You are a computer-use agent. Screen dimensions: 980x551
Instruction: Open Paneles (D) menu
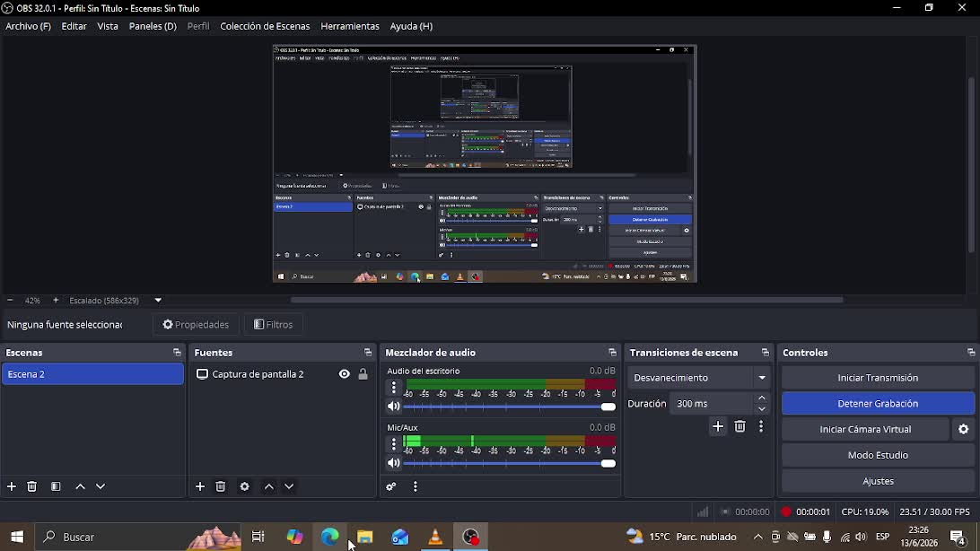point(153,26)
